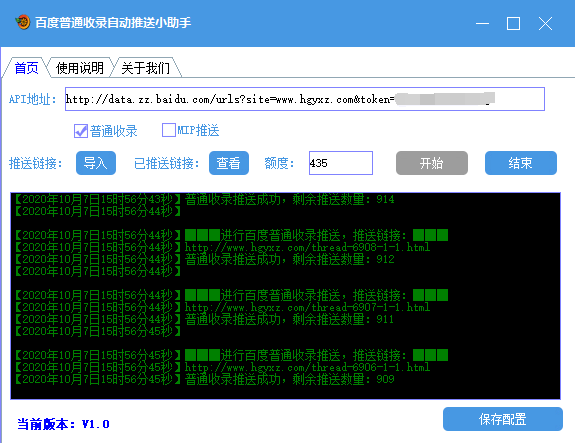Enable the MIP推送 checkbox
The image size is (575, 443).
169,130
